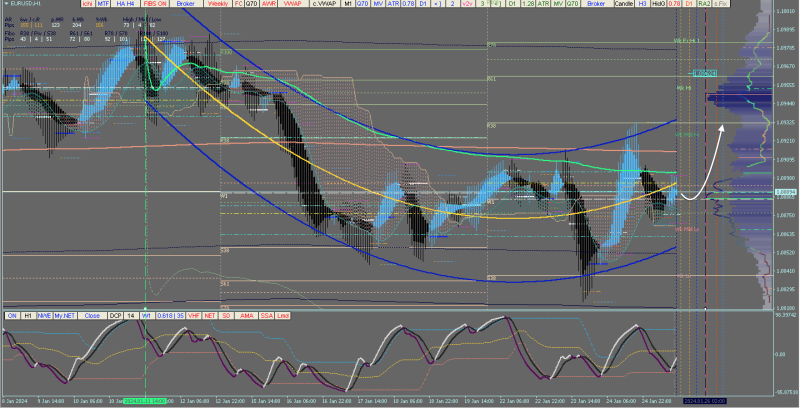Click the Broker button next to FIBS ON

click(x=186, y=4)
